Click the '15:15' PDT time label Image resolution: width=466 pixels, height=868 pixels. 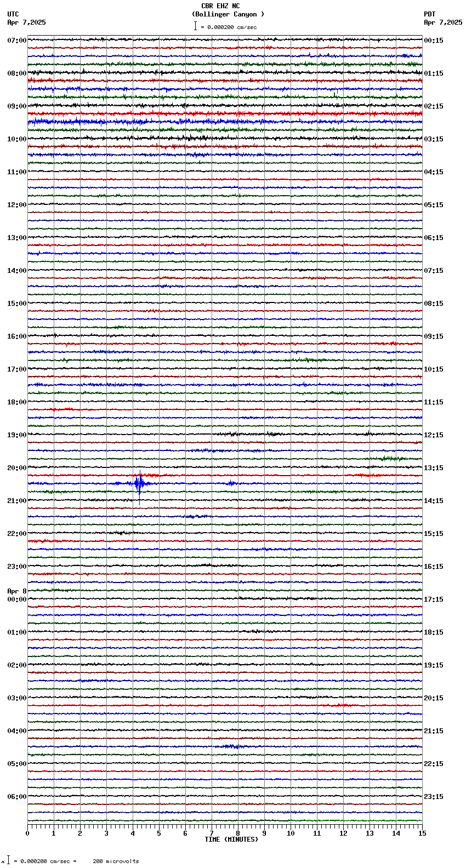coord(434,534)
